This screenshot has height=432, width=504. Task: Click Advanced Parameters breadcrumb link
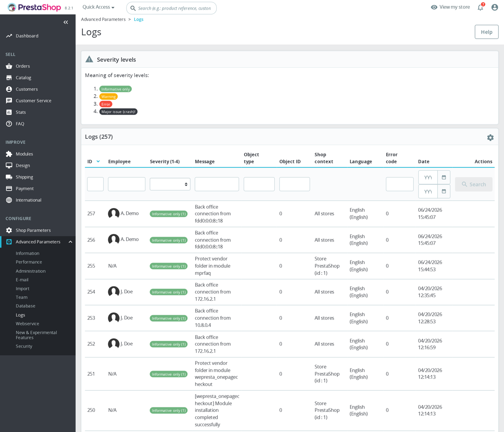[103, 19]
